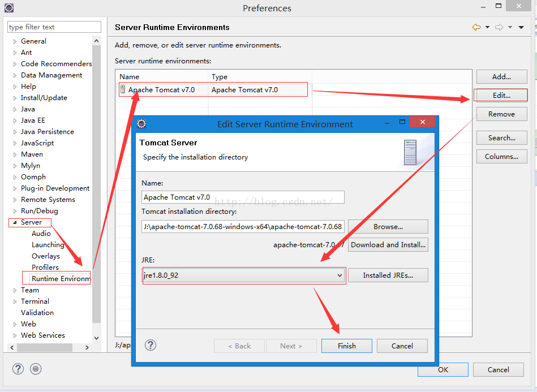This screenshot has height=392, width=537.
Task: Click the Browse... button
Action: tap(388, 227)
